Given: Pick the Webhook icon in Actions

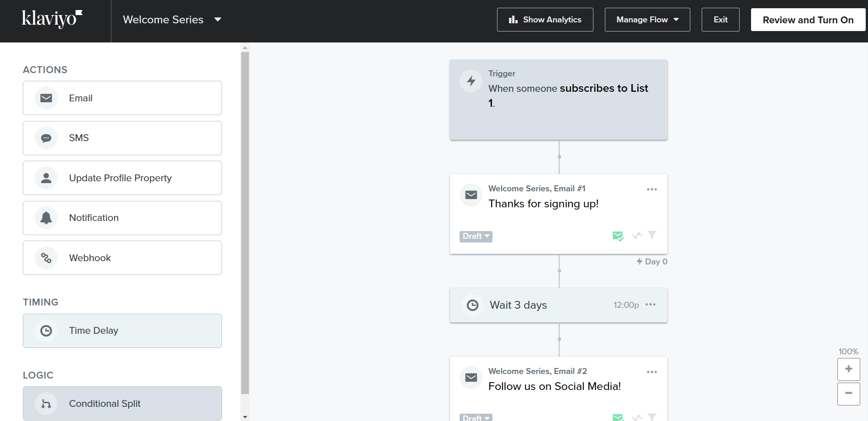Looking at the screenshot, I should click(46, 258).
